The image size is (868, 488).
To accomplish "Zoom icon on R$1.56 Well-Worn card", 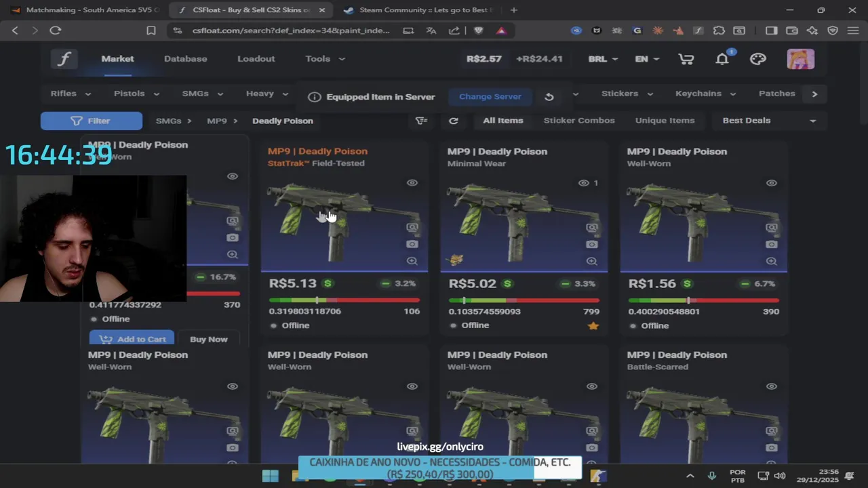I will pyautogui.click(x=772, y=261).
